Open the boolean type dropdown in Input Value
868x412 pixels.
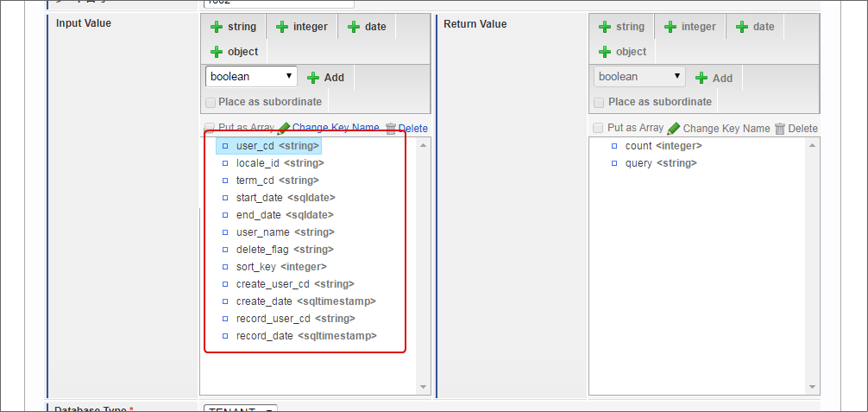coord(251,77)
